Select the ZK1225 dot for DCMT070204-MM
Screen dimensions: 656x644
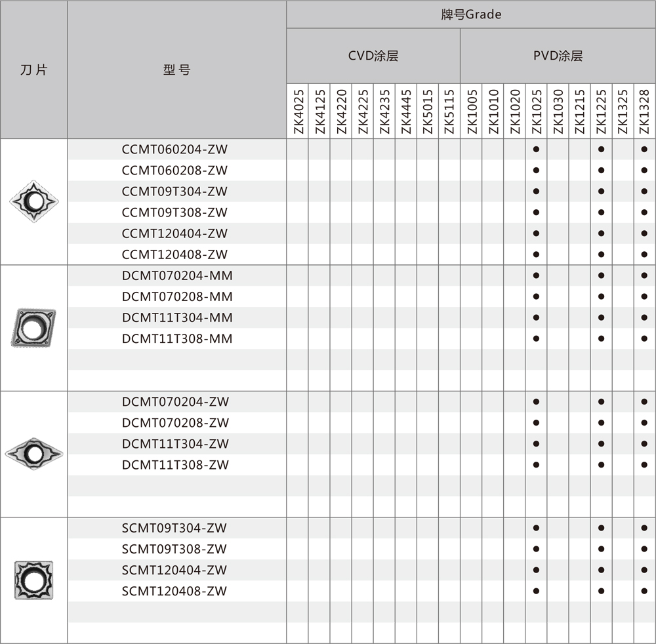[x=601, y=275]
